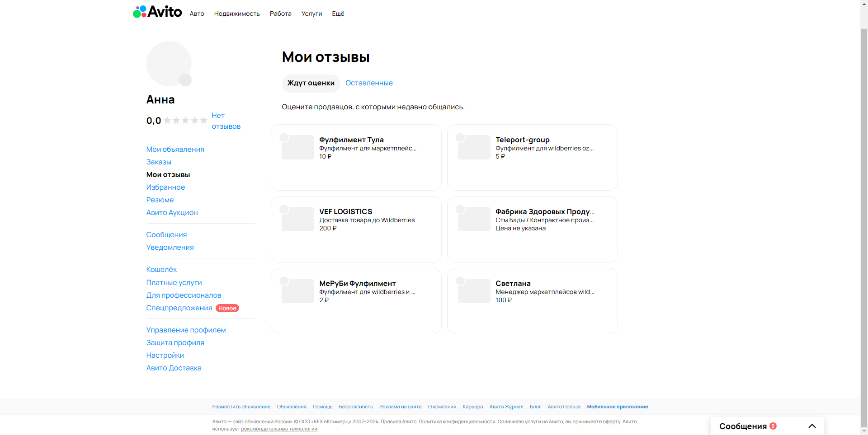Open Управление профилем

coord(186,330)
